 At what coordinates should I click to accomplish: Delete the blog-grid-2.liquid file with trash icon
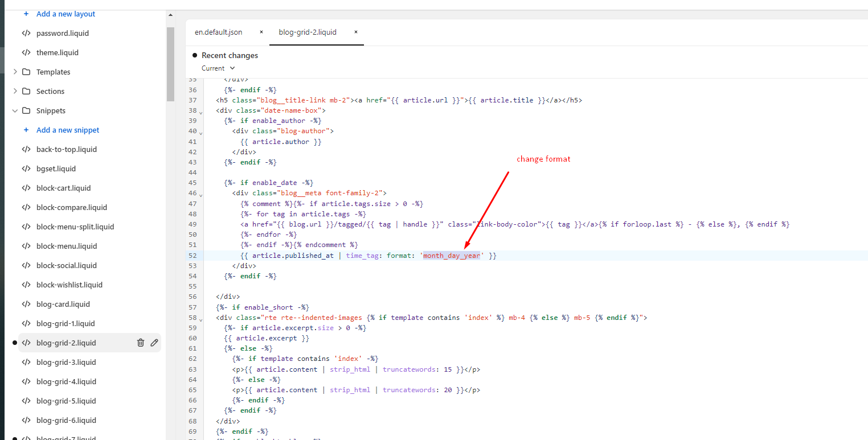141,343
